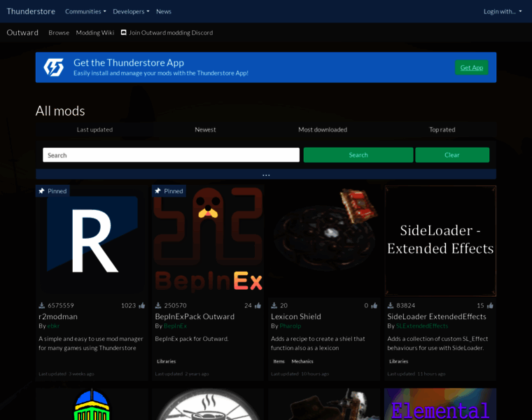Open the Lexicon Shield title link
This screenshot has width=532, height=420.
[x=296, y=316]
